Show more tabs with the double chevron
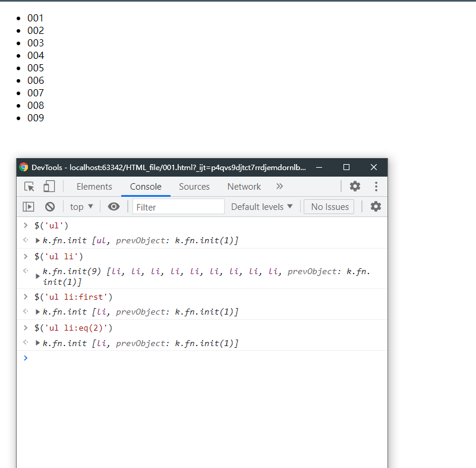 280,187
